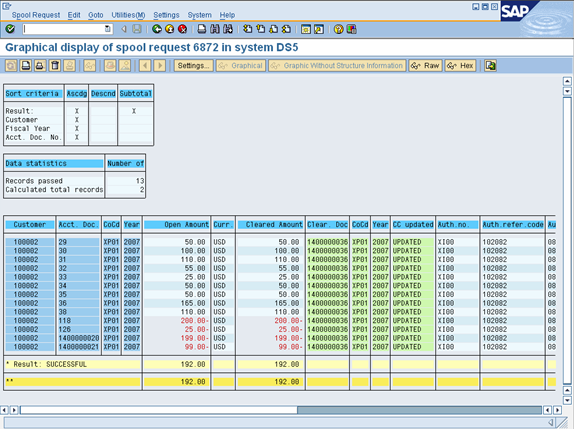Go to Last Page icon
This screenshot has width=575, height=430.
[x=286, y=29]
